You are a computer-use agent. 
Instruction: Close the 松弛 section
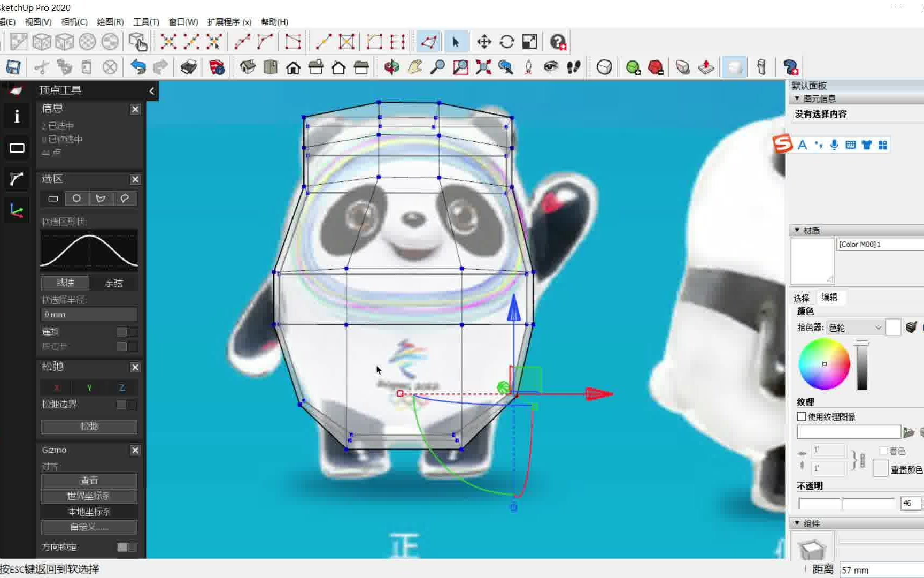coord(135,367)
